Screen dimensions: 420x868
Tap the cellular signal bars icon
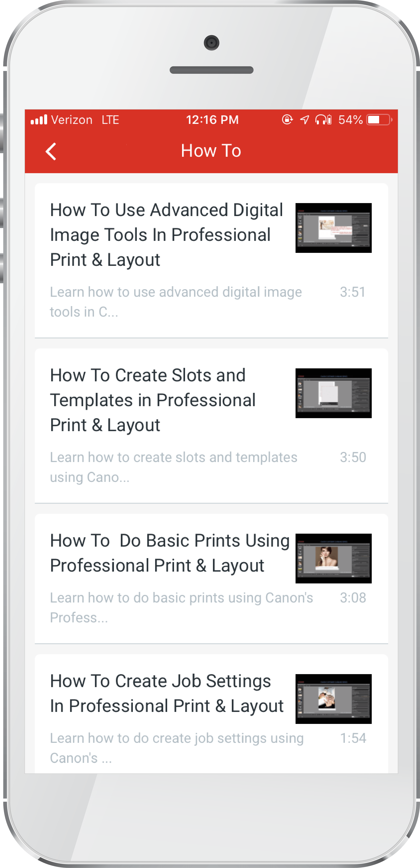pyautogui.click(x=39, y=120)
